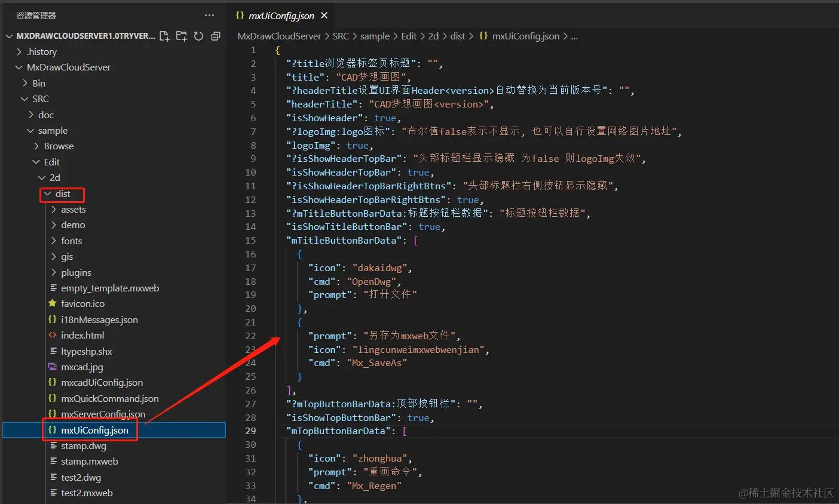
Task: Open test2.dwg file
Action: pyautogui.click(x=81, y=478)
